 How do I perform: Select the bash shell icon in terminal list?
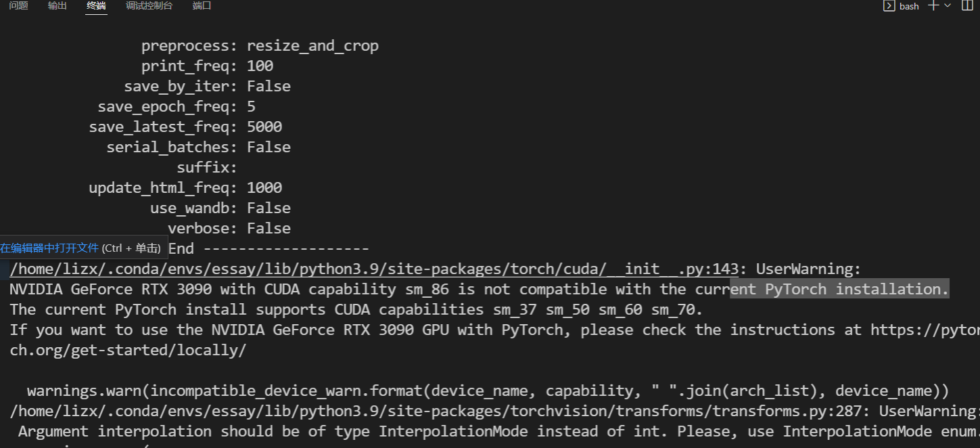coord(888,5)
